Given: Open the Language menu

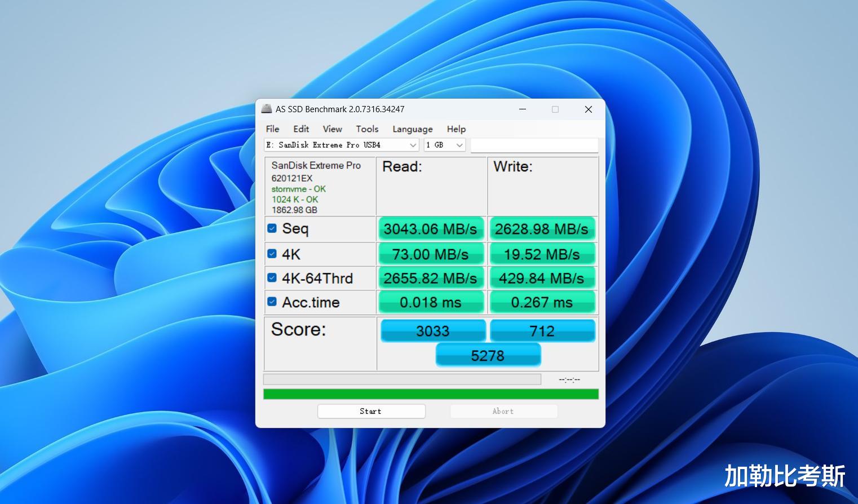Looking at the screenshot, I should pyautogui.click(x=412, y=129).
